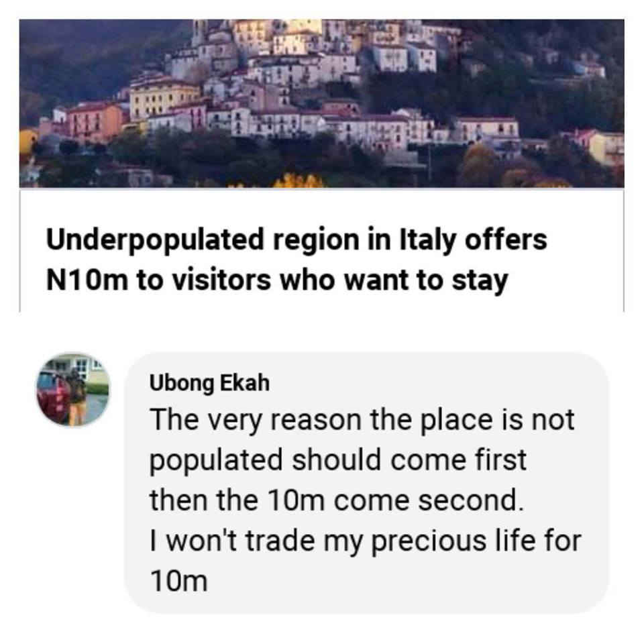
Task: Click the red car in the avatar image
Action: 51,396
